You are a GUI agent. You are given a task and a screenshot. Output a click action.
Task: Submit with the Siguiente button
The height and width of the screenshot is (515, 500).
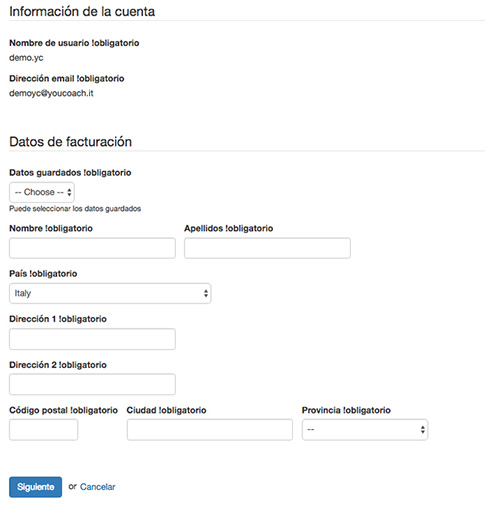pyautogui.click(x=35, y=487)
